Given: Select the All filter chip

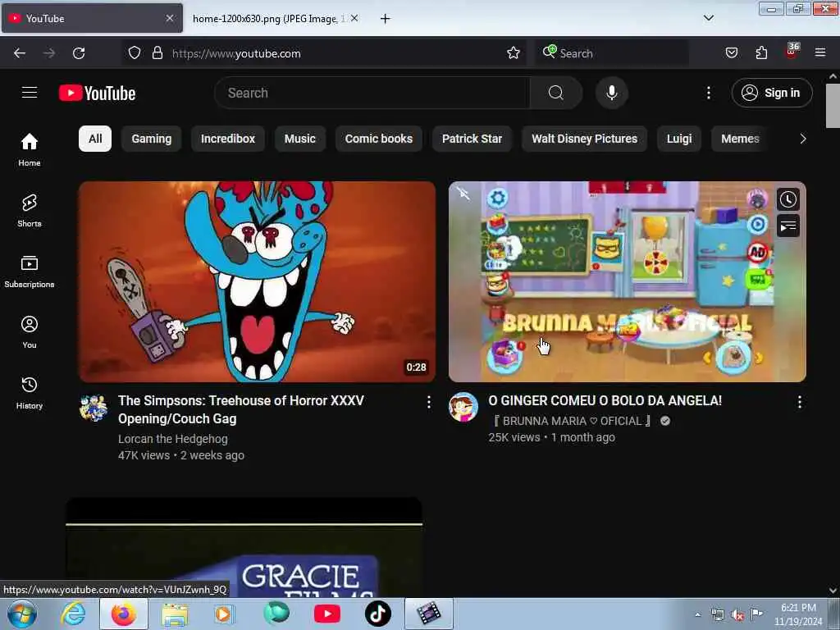Looking at the screenshot, I should tap(95, 139).
